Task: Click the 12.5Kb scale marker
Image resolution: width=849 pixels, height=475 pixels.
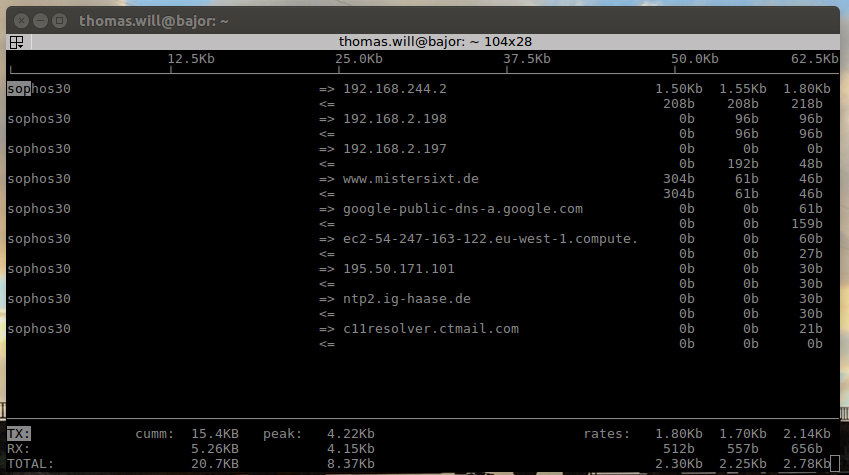Action: click(191, 59)
